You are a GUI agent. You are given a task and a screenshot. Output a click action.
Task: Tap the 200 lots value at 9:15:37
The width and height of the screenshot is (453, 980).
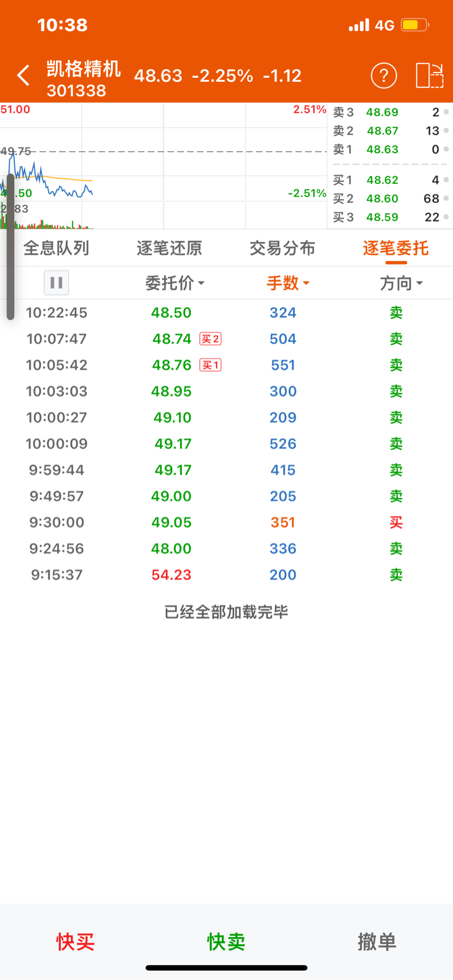pos(283,575)
